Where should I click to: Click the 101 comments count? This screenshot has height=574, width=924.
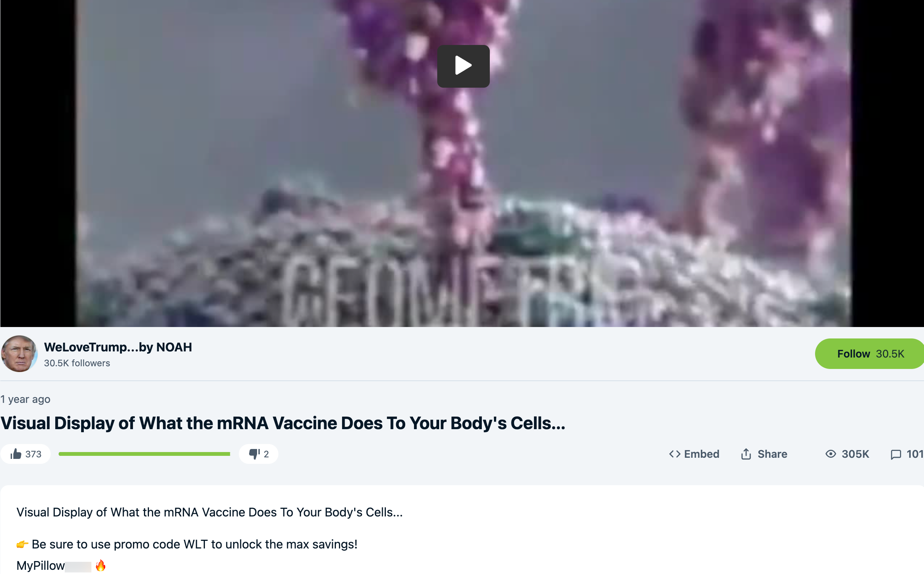coord(915,454)
